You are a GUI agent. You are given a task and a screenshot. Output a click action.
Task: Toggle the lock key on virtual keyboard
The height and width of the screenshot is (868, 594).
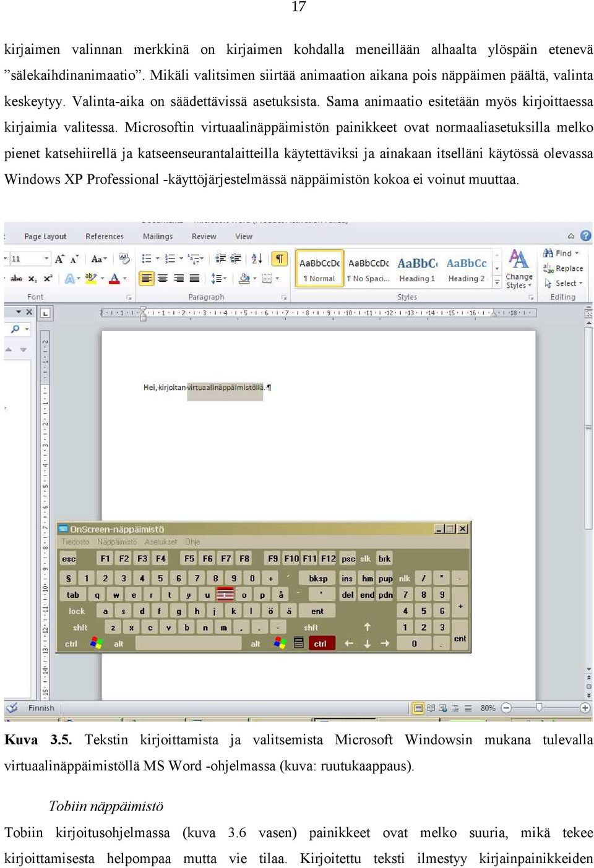77,611
